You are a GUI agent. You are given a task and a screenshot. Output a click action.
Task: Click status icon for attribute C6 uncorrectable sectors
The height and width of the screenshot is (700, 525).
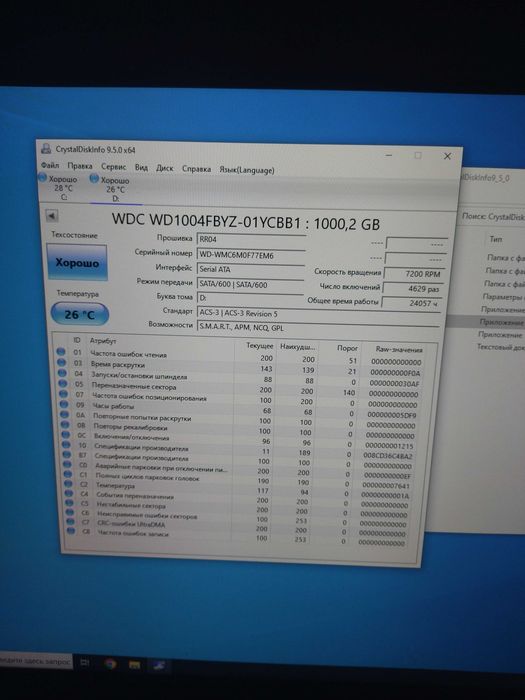pyautogui.click(x=70, y=512)
